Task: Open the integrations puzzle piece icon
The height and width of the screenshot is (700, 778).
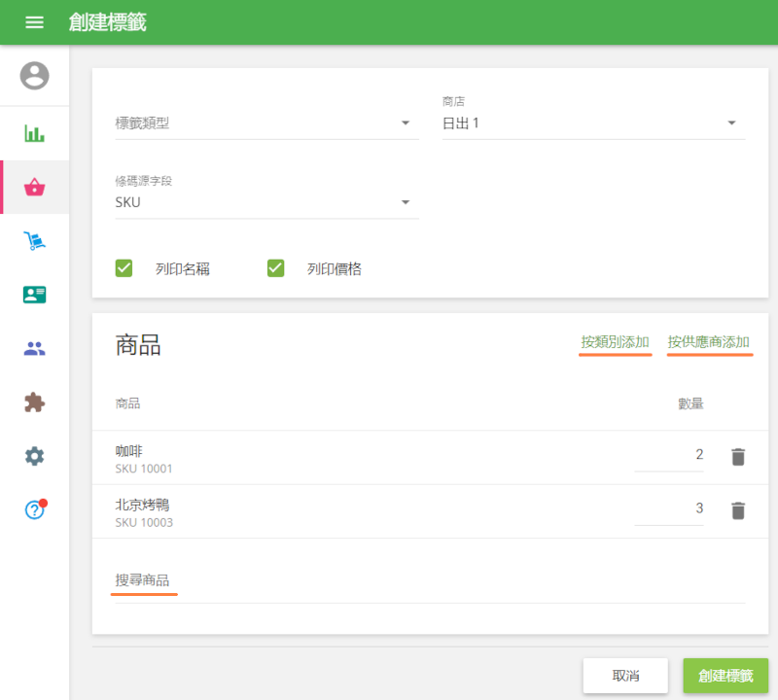Action: tap(34, 402)
